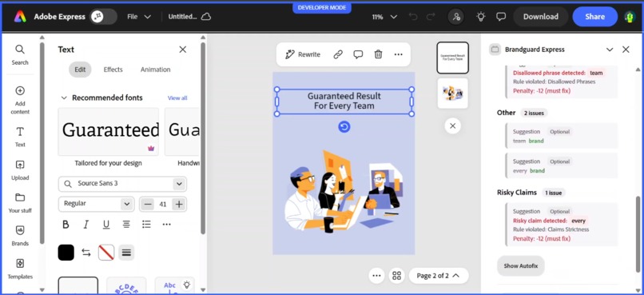644x295 pixels.
Task: Select the Handwritten font preview card
Action: tap(182, 131)
